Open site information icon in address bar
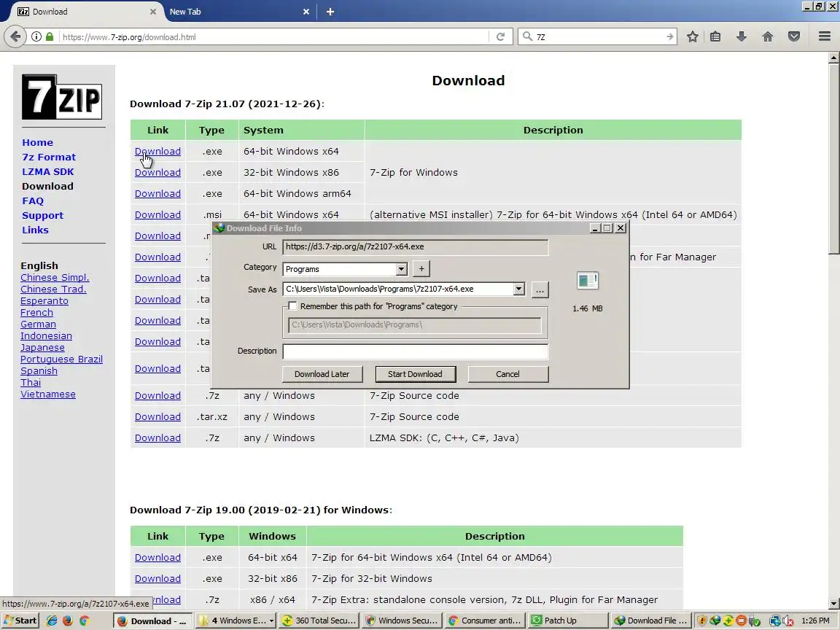840x630 pixels. [36, 36]
